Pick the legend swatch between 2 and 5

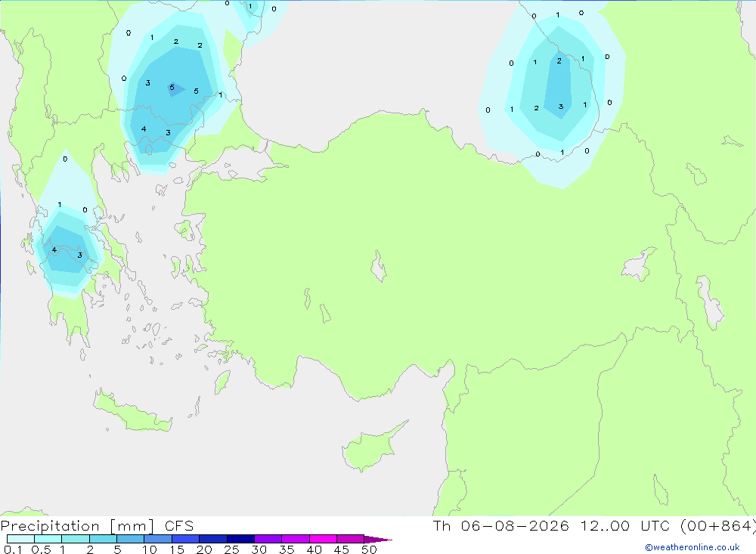[103, 539]
